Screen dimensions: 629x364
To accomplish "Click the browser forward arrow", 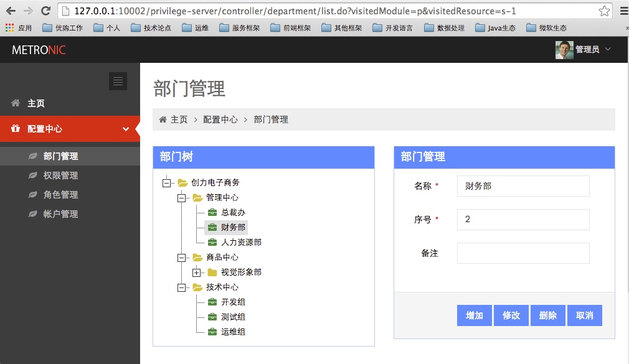I will point(28,11).
